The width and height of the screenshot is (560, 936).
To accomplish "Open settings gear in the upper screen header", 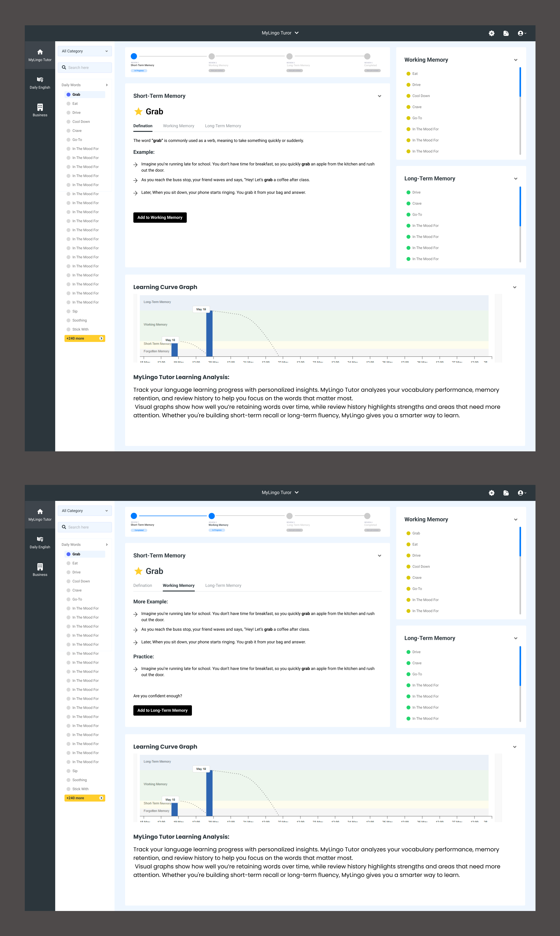I will click(x=491, y=33).
